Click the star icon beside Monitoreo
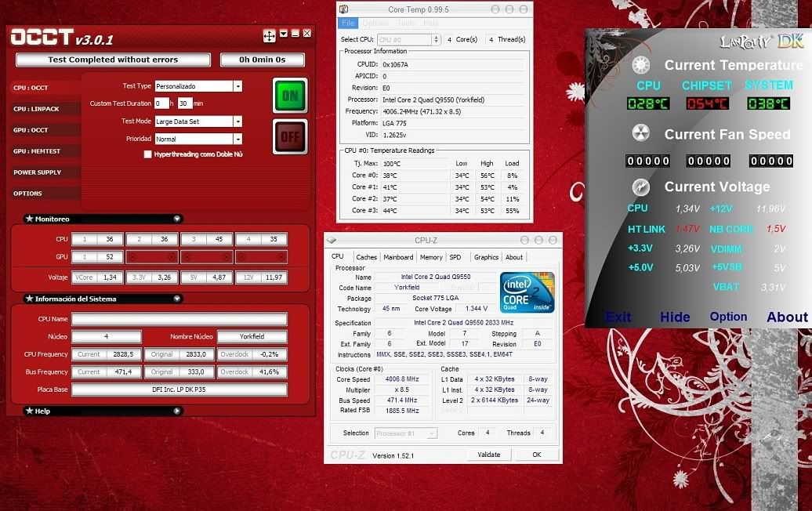 pyautogui.click(x=30, y=219)
